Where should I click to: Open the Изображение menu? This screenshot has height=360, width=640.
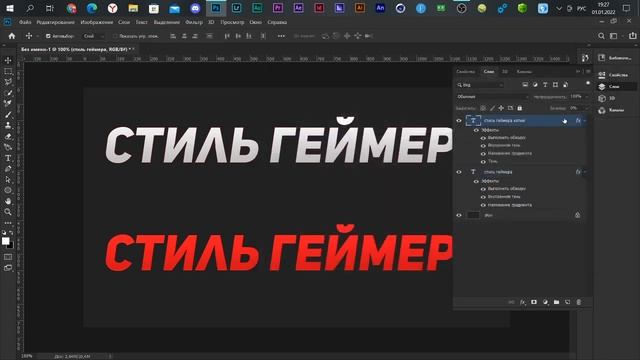point(97,22)
